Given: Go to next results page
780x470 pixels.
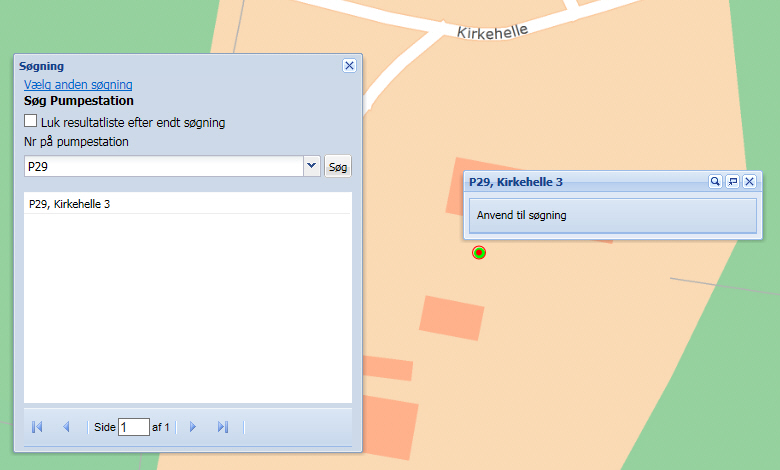Looking at the screenshot, I should (193, 427).
